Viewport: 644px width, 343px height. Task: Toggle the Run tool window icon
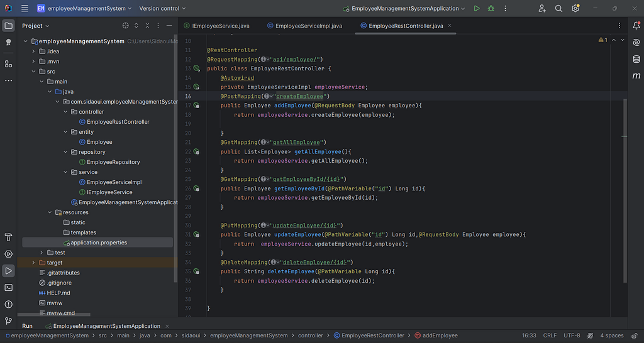tap(8, 271)
